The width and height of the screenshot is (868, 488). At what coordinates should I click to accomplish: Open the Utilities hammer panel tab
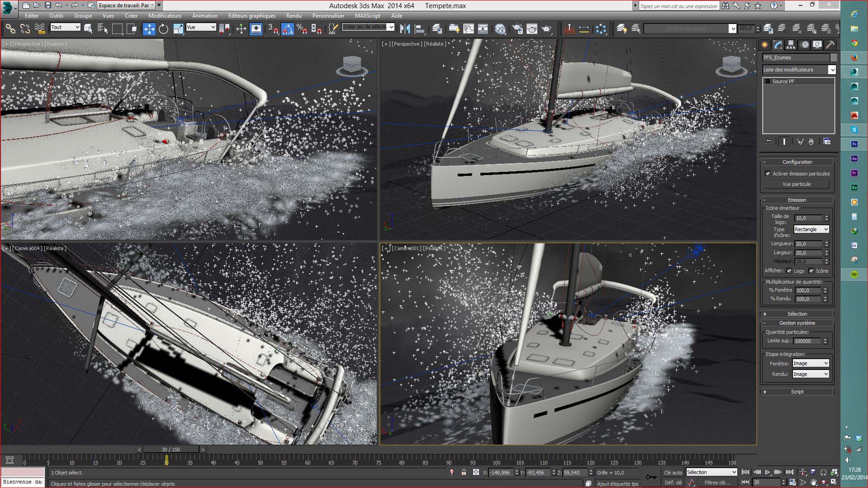coord(830,45)
